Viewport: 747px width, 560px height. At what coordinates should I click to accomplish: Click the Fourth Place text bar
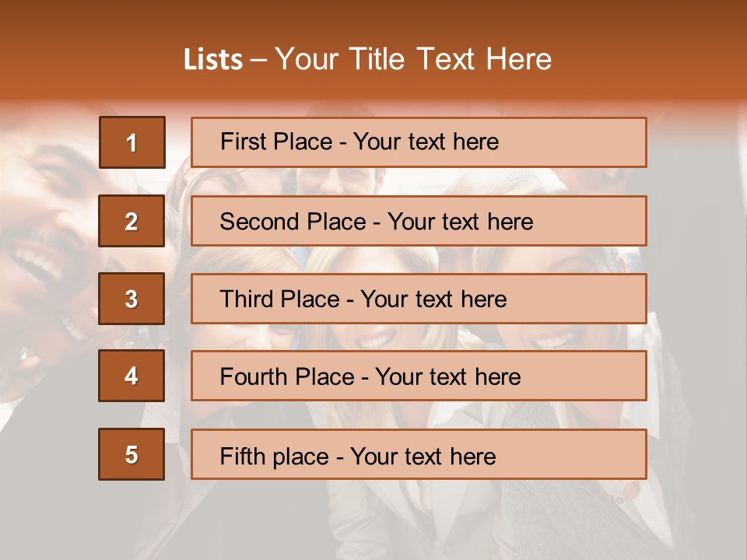point(419,376)
